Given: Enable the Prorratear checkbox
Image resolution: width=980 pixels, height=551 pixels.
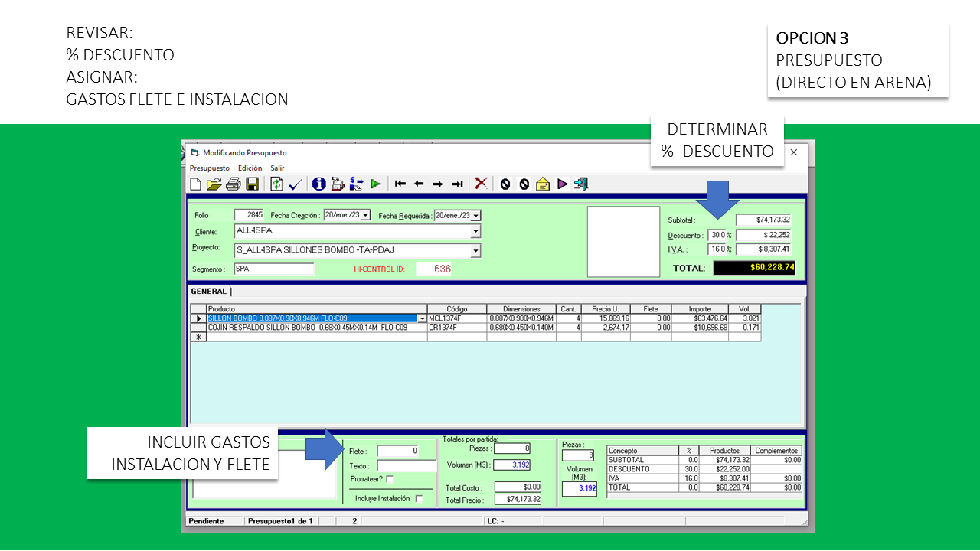Looking at the screenshot, I should 390,479.
